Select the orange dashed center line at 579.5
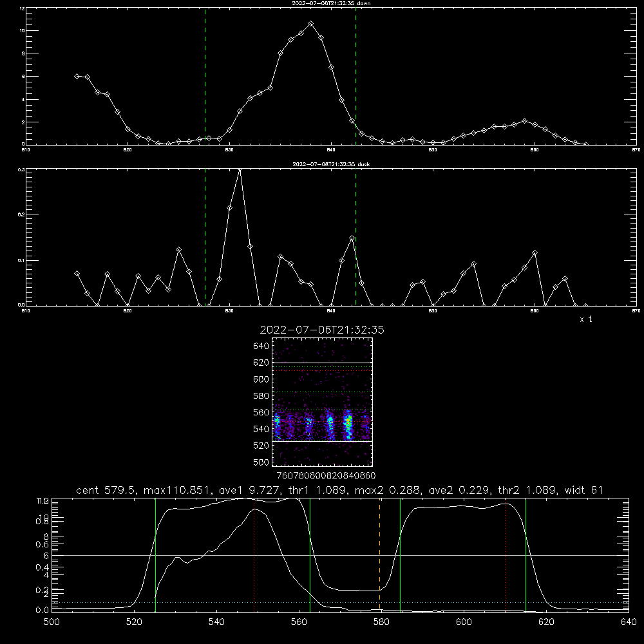644x644 pixels. [379, 555]
